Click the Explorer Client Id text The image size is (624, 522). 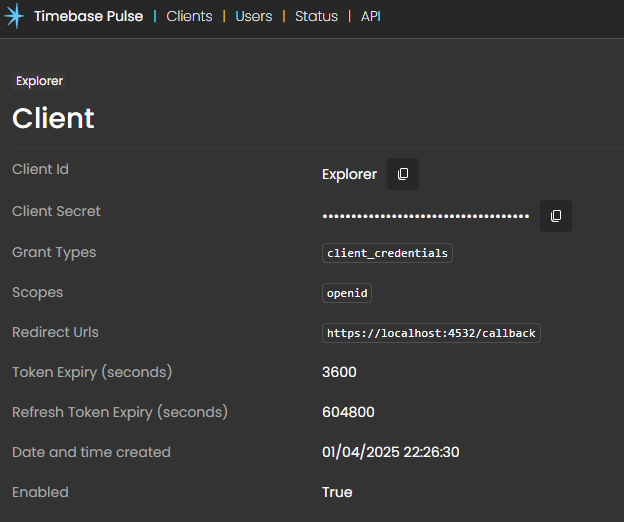(349, 174)
